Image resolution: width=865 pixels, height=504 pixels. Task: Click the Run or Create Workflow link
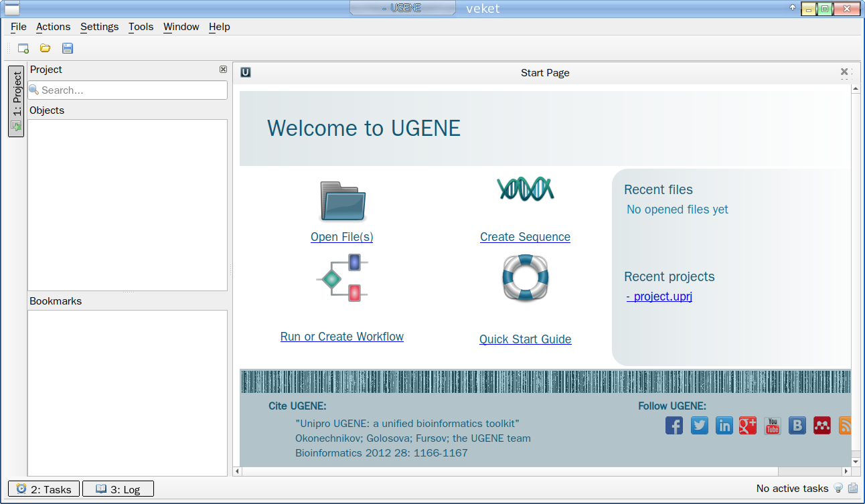point(342,337)
